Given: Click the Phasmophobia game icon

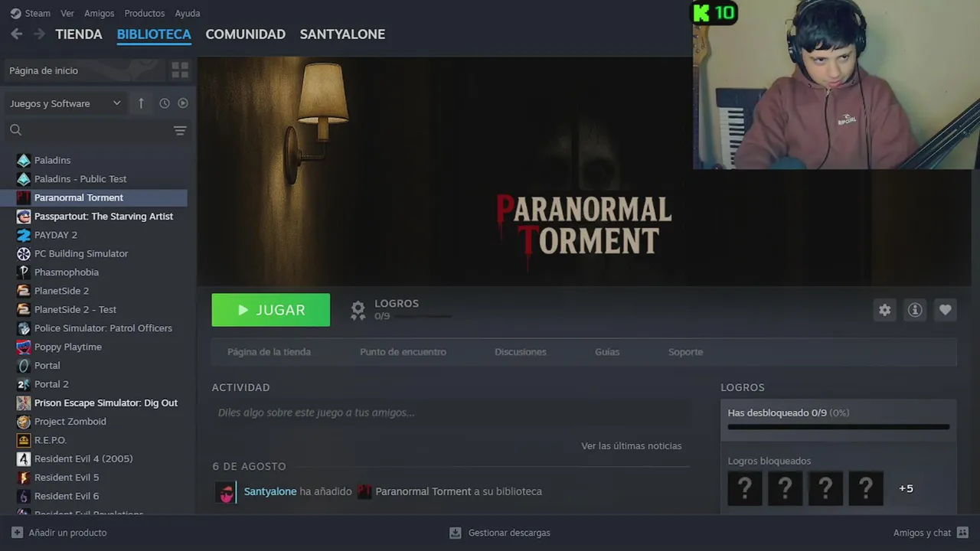Looking at the screenshot, I should [24, 272].
